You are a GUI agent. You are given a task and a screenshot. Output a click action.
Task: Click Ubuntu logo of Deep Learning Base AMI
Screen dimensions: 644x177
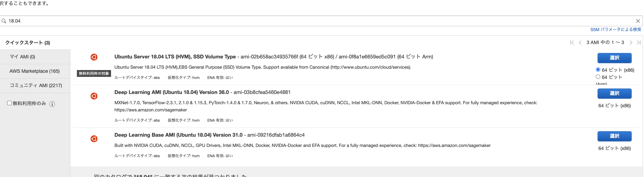click(94, 139)
